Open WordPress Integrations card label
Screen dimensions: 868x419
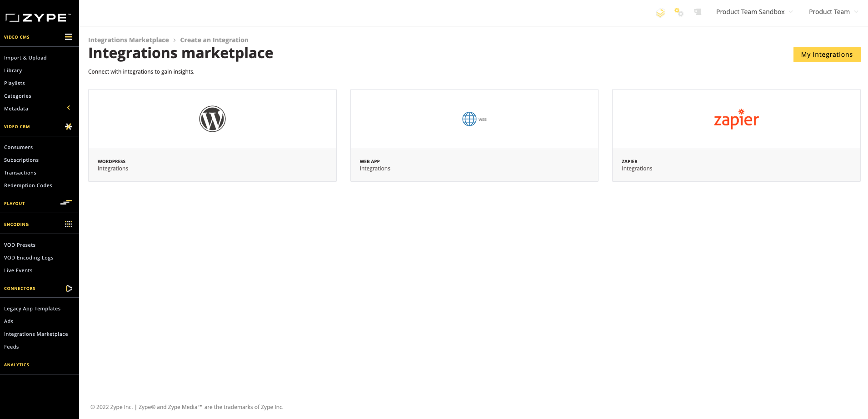click(x=113, y=165)
